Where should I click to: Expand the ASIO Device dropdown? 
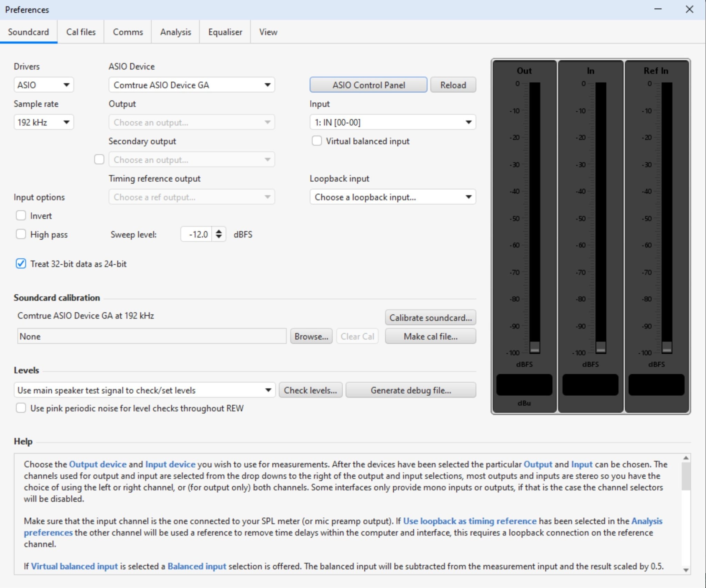tap(192, 85)
